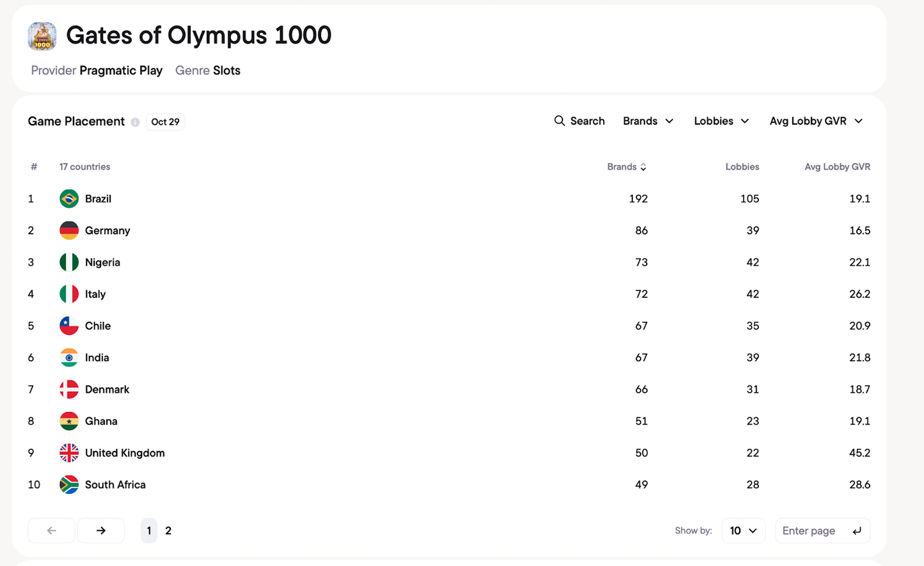
Task: Click the Oct 29 date badge
Action: pyautogui.click(x=165, y=122)
